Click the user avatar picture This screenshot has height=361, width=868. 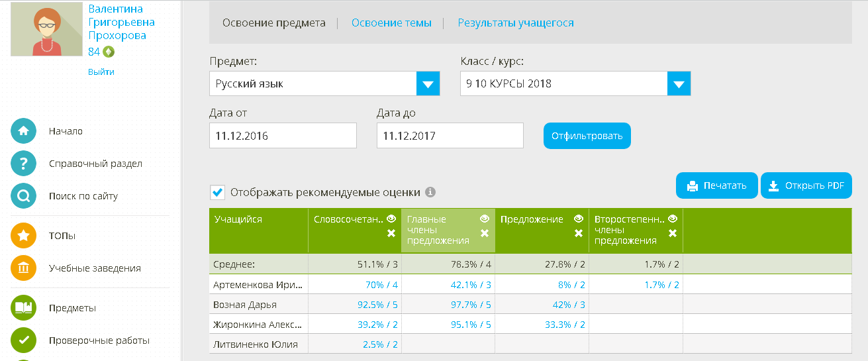tap(46, 29)
